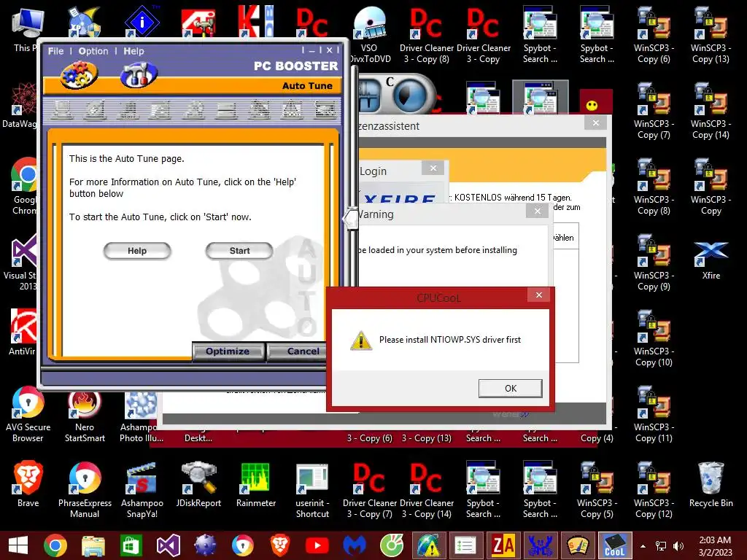Show hidden system tray icons
Image resolution: width=747 pixels, height=560 pixels.
pos(643,546)
